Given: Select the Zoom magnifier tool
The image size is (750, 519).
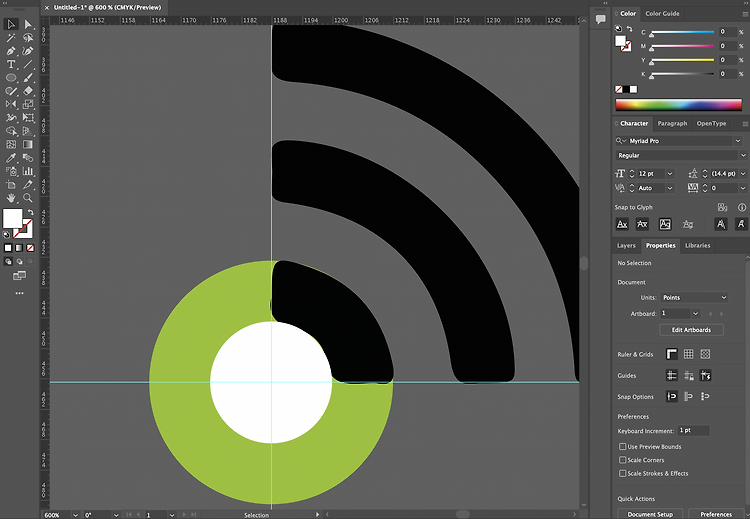Looking at the screenshot, I should [28, 198].
